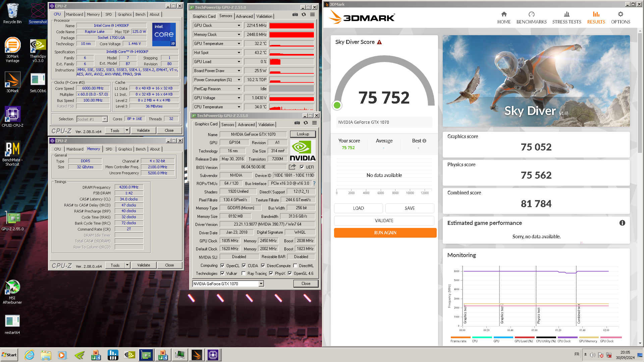
Task: Click the Sky Diver benchmark thumbnail image
Action: (x=536, y=81)
